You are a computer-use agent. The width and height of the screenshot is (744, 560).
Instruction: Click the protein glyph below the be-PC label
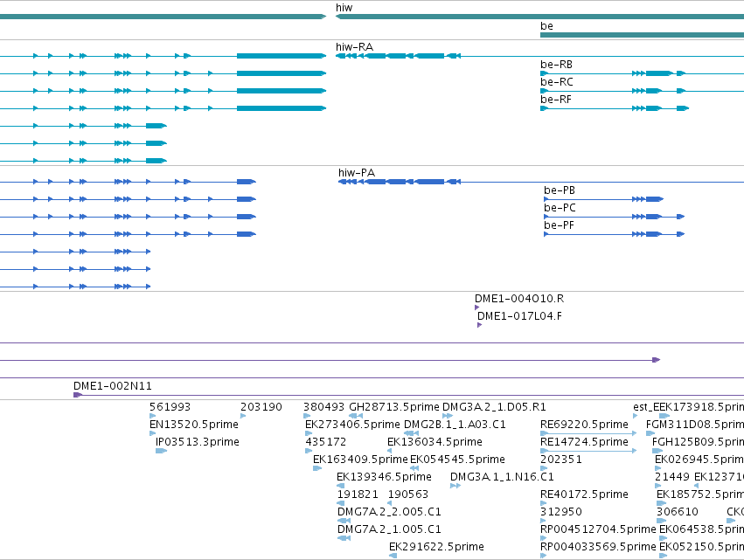pyautogui.click(x=614, y=217)
